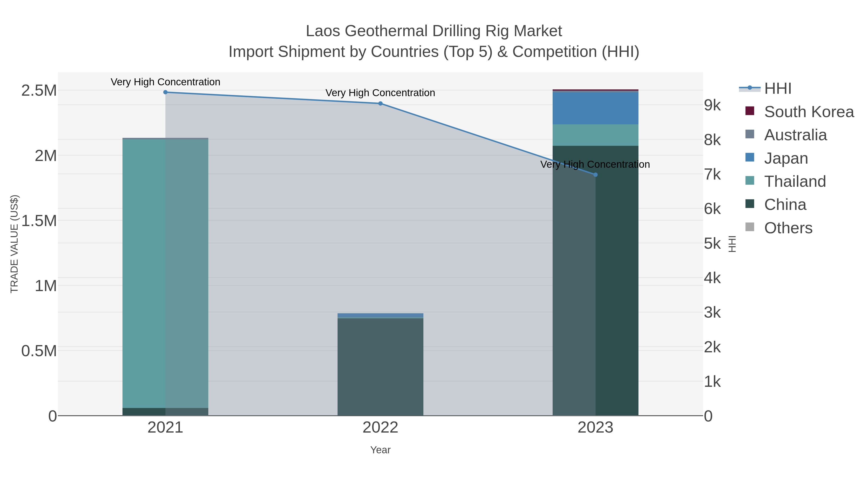
Task: Toggle the HHI legend entry
Action: coord(765,89)
